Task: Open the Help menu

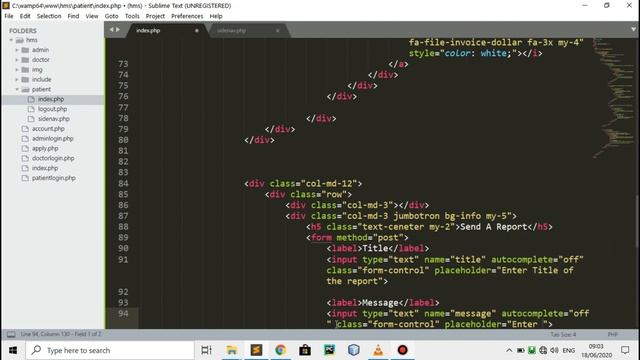Action: pos(216,16)
